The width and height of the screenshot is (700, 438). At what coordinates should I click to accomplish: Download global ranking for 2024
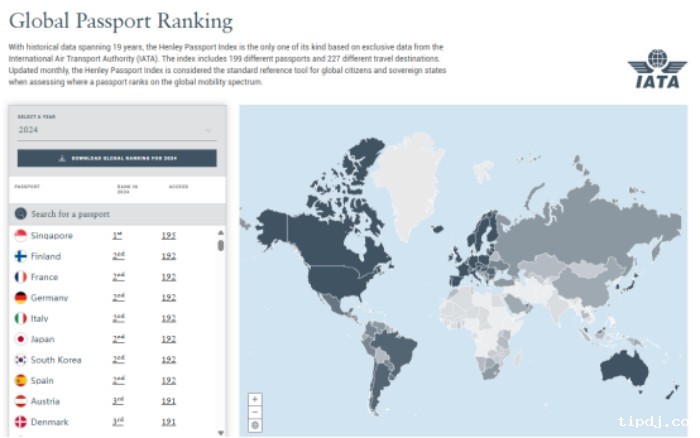click(117, 159)
